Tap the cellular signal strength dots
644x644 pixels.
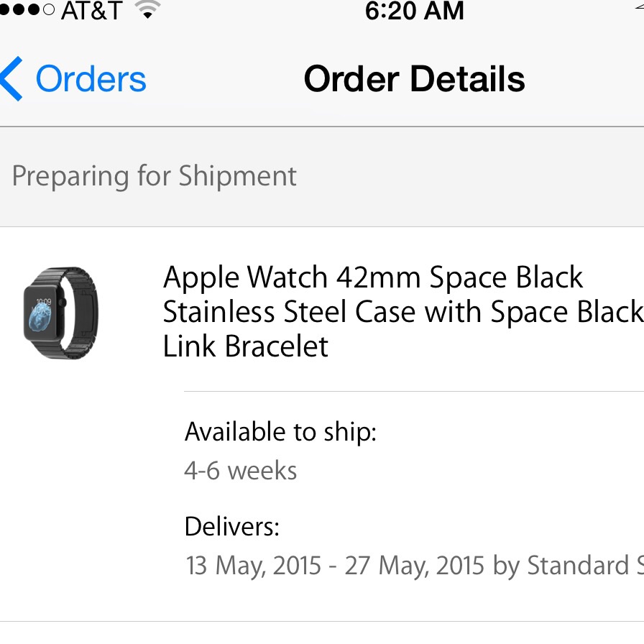(x=27, y=9)
